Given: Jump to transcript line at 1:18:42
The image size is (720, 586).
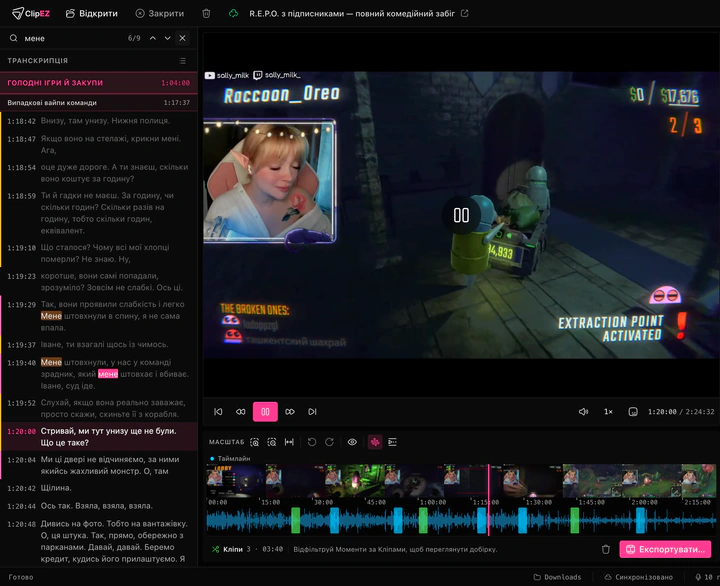Looking at the screenshot, I should coord(99,121).
